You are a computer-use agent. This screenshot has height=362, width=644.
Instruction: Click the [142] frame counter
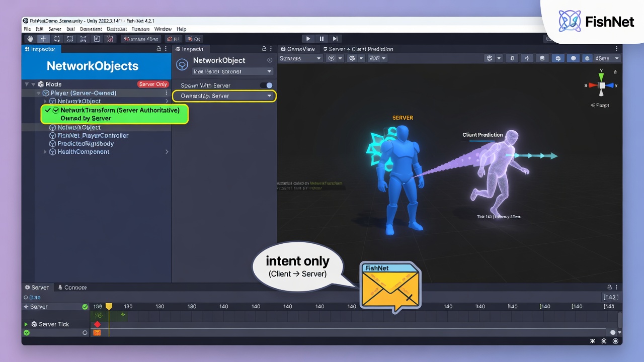pyautogui.click(x=611, y=297)
